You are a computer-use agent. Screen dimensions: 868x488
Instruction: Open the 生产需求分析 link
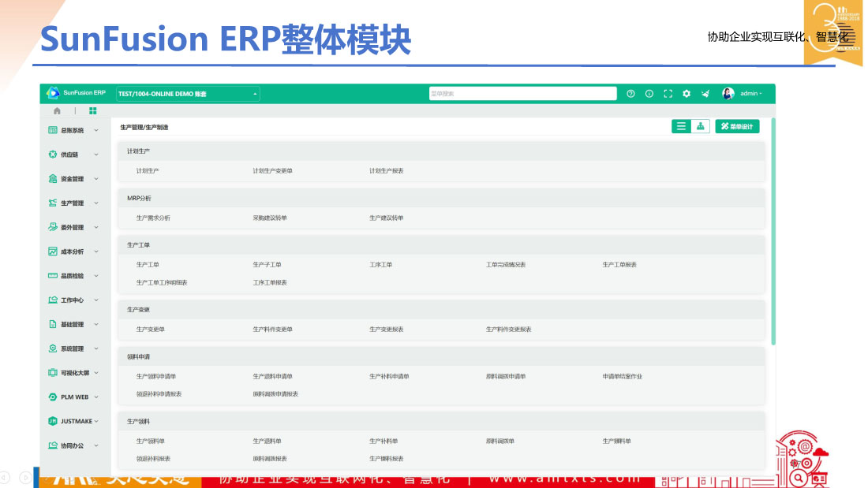(x=153, y=218)
